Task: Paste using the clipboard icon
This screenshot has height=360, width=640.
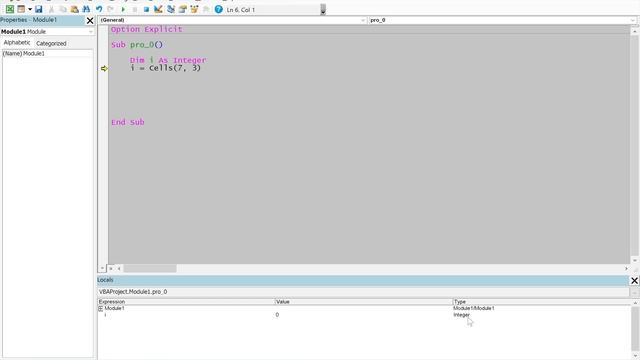Action: click(75, 9)
